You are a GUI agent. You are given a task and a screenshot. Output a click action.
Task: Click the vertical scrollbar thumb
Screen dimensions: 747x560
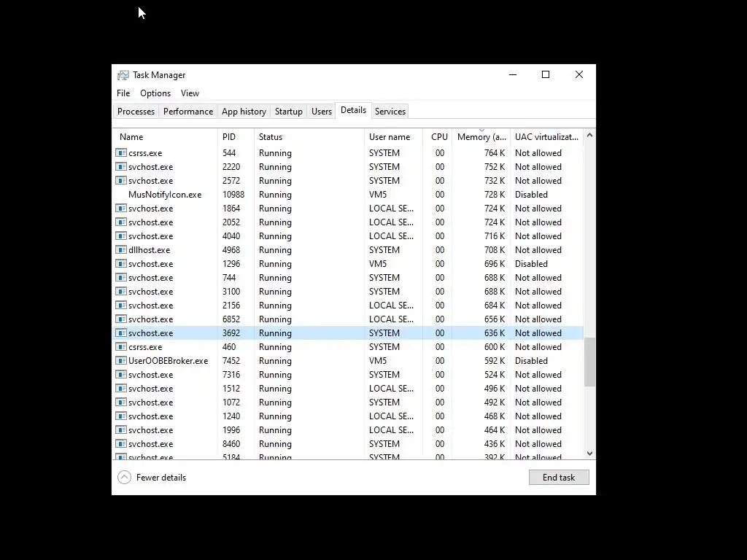[589, 362]
